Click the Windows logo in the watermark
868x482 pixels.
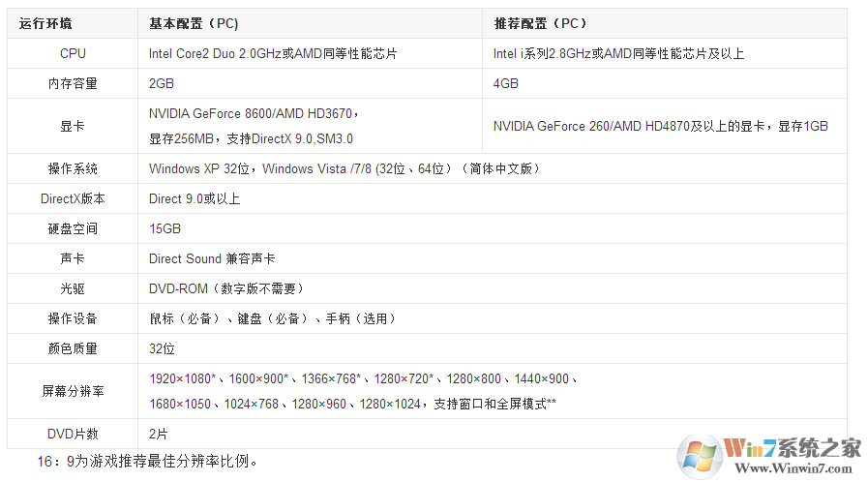[700, 454]
